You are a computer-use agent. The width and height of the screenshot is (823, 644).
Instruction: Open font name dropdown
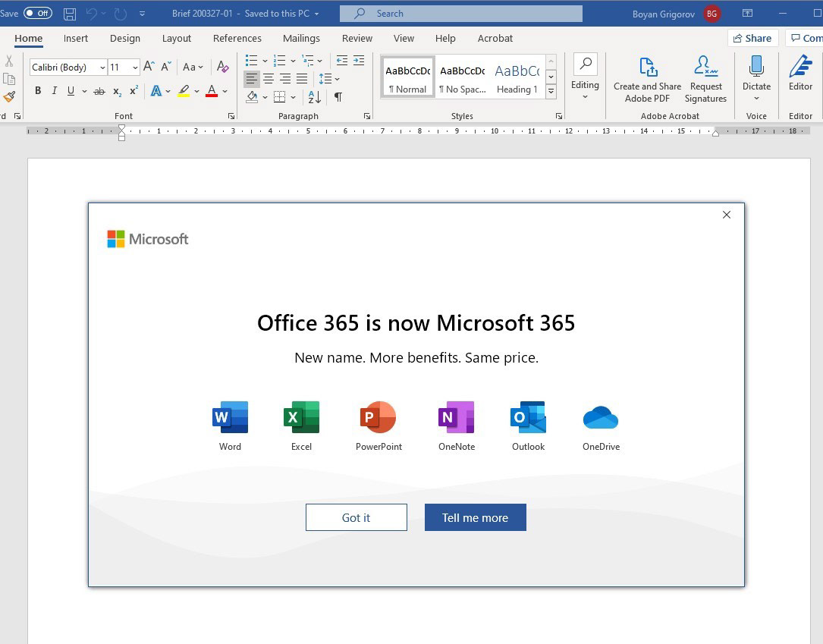coord(102,68)
